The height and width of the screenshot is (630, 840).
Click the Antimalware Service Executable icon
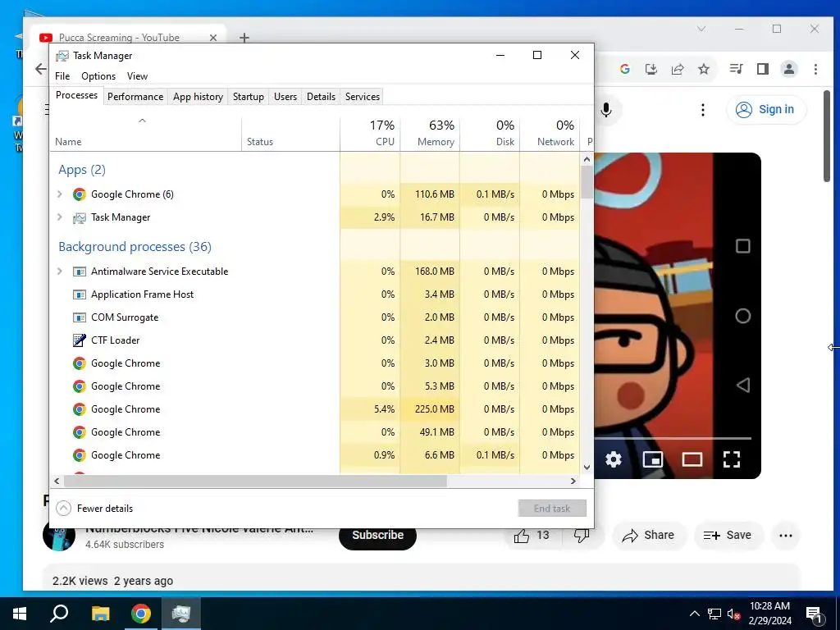(80, 272)
